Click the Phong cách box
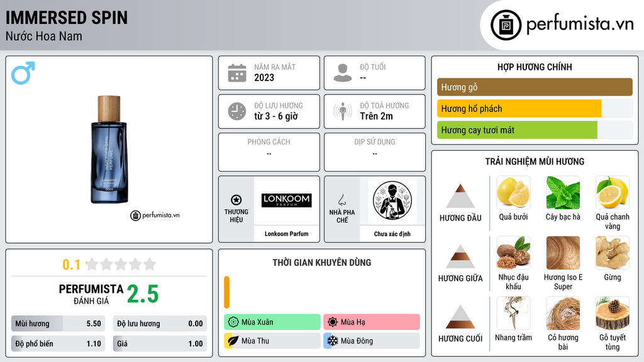 coord(269,152)
